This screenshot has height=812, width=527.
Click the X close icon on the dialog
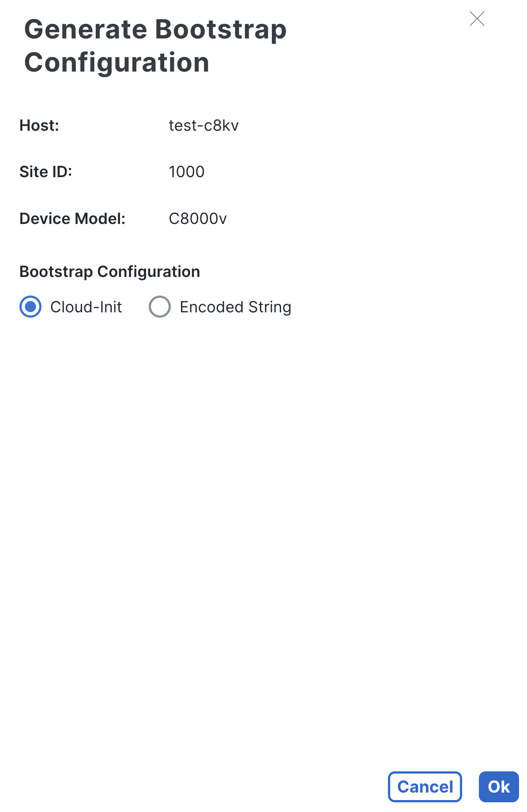coord(478,19)
